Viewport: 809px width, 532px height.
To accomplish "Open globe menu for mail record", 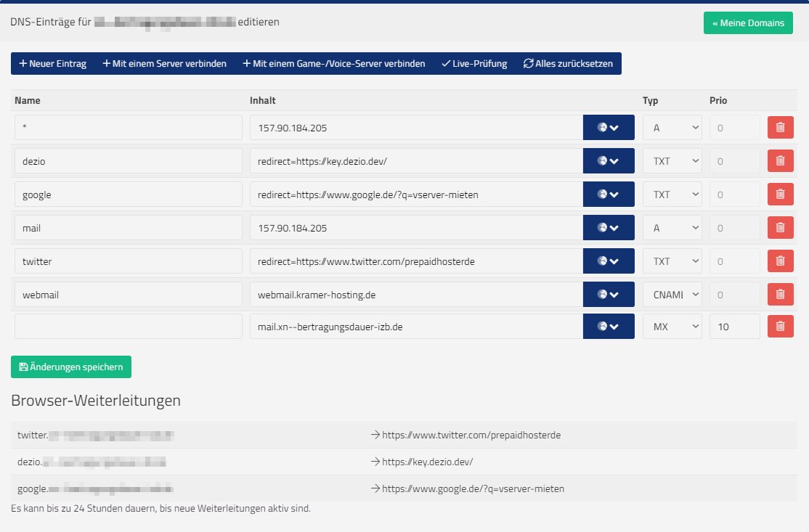I will click(609, 228).
